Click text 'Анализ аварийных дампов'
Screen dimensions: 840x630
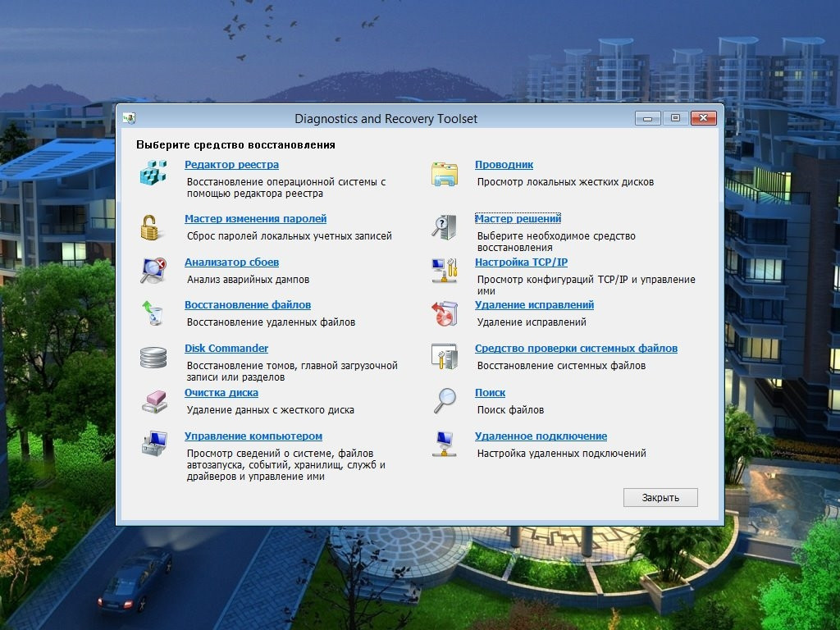click(248, 279)
